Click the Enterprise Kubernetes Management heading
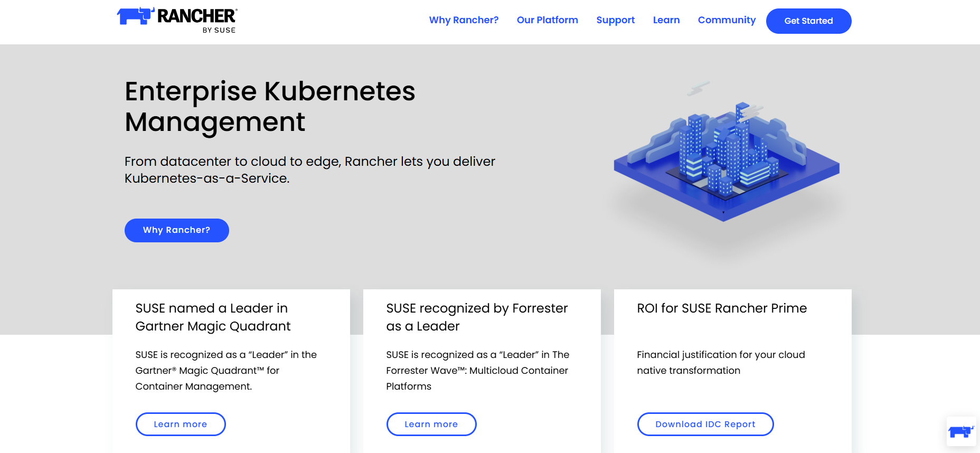This screenshot has width=980, height=453. pos(269,106)
